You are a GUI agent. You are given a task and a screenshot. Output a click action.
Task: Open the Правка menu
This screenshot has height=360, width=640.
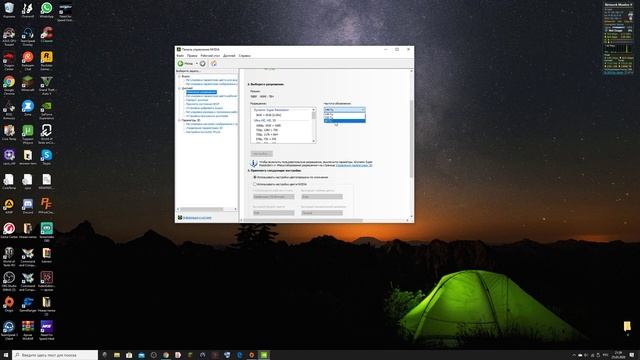pos(192,56)
